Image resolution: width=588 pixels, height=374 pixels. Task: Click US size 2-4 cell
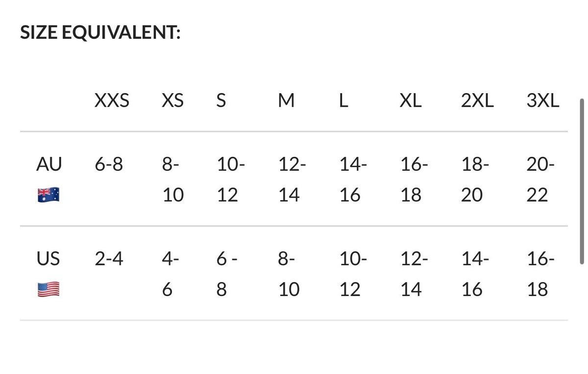(x=109, y=259)
